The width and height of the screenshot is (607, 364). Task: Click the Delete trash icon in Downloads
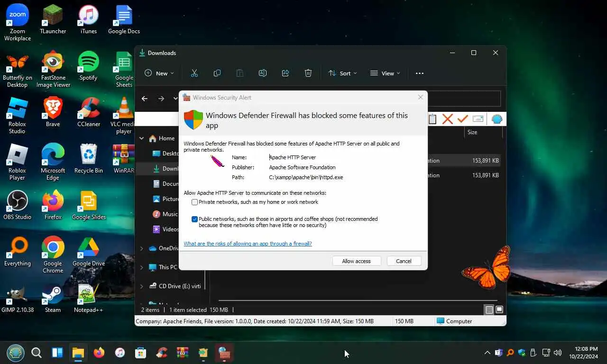point(308,73)
